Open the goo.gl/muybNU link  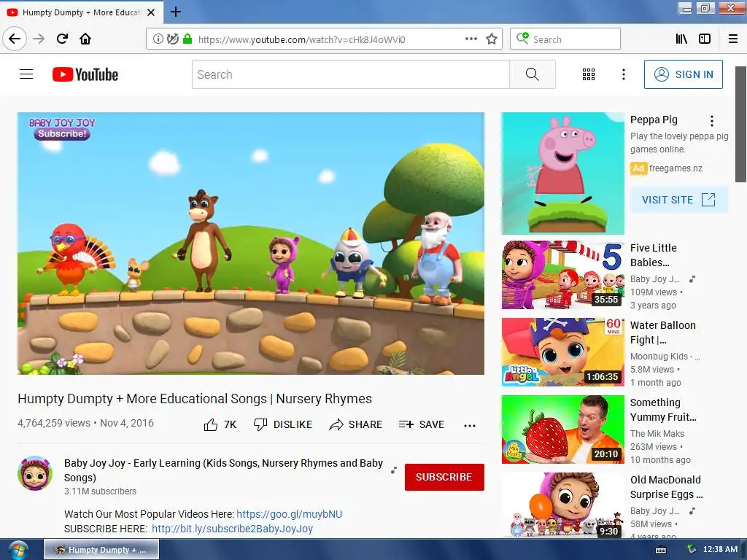[289, 514]
